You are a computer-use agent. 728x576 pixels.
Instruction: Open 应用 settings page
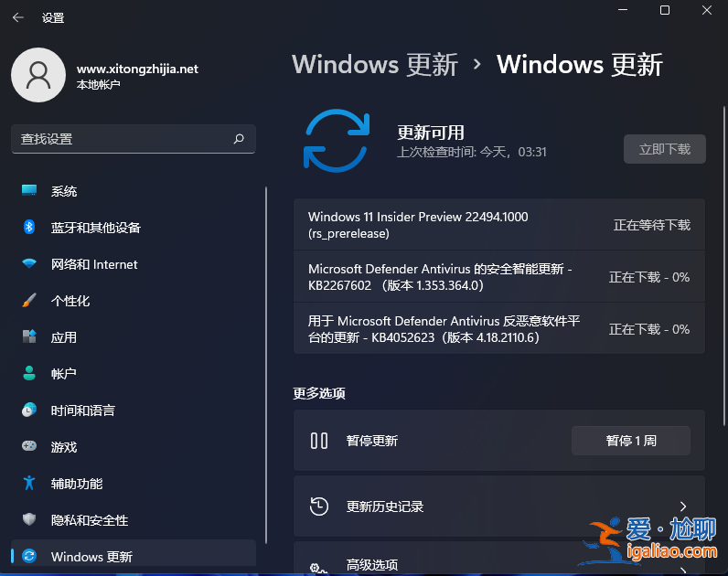(x=134, y=337)
